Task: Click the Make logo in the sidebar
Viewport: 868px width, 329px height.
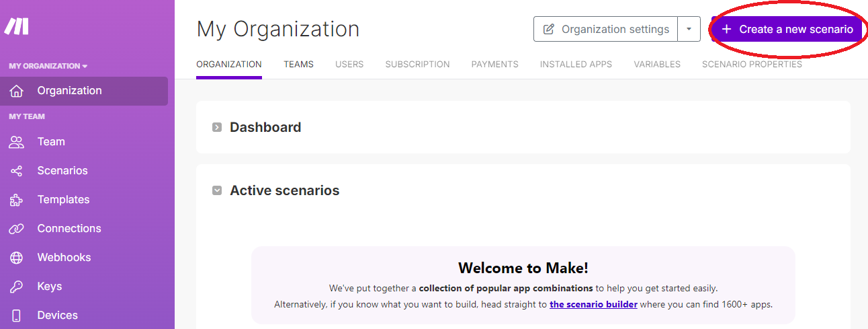Action: click(17, 26)
